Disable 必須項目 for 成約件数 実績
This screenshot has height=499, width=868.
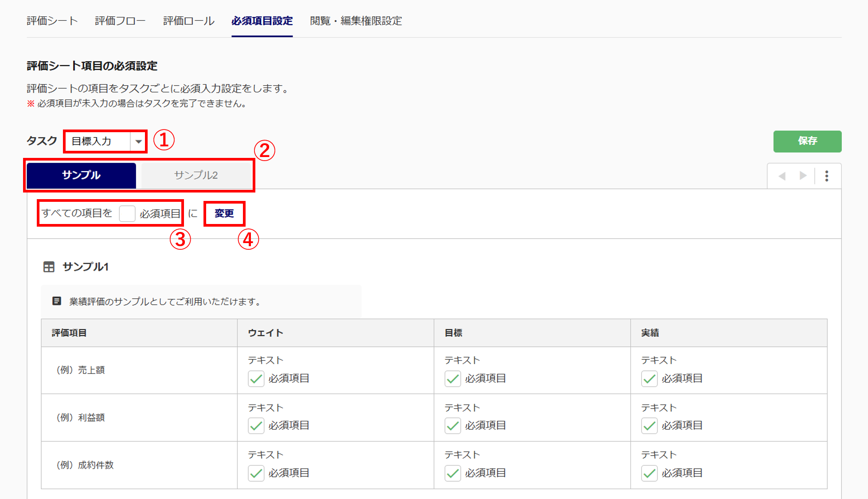pyautogui.click(x=649, y=473)
